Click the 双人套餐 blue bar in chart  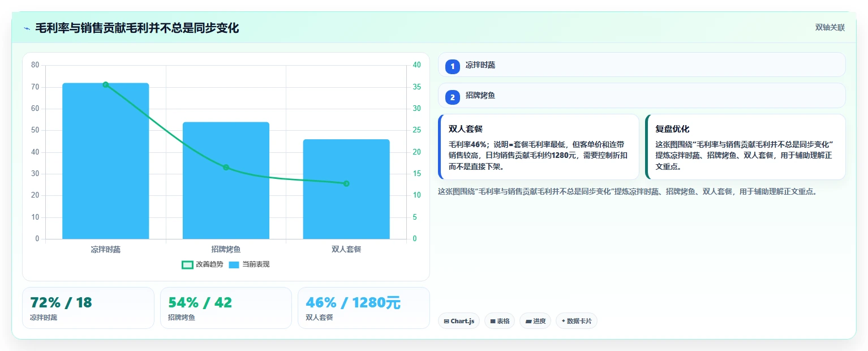tap(346, 189)
